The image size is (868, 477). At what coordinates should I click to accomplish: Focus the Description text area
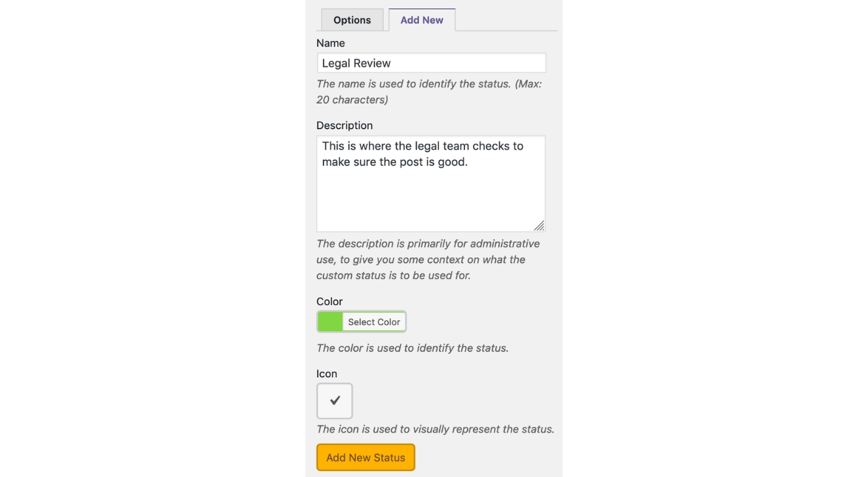pyautogui.click(x=431, y=184)
